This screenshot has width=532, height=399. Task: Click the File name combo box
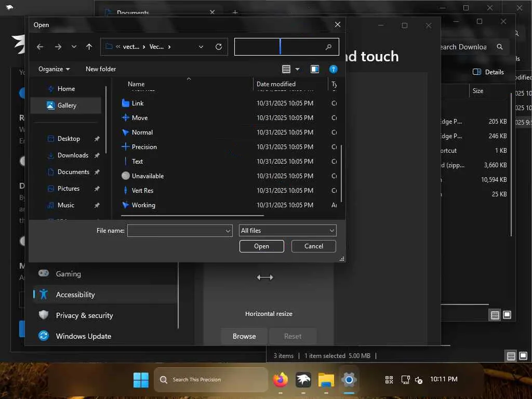(x=180, y=231)
